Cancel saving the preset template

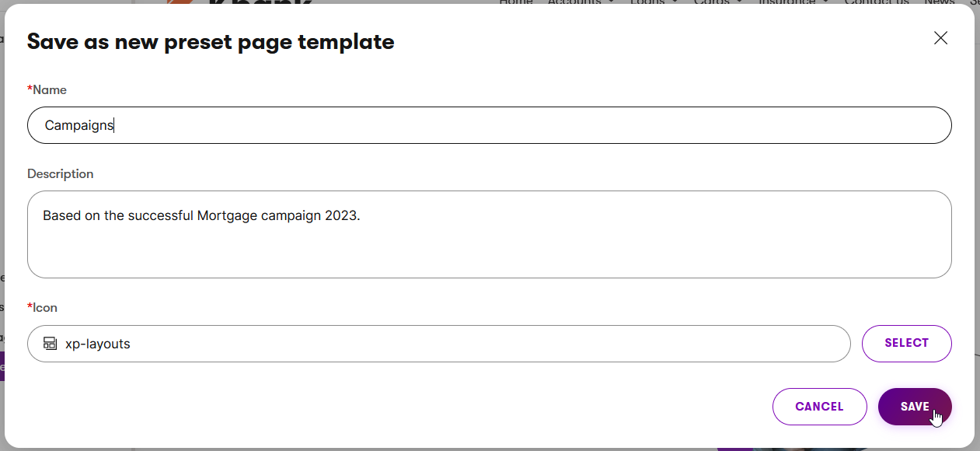[x=819, y=407]
